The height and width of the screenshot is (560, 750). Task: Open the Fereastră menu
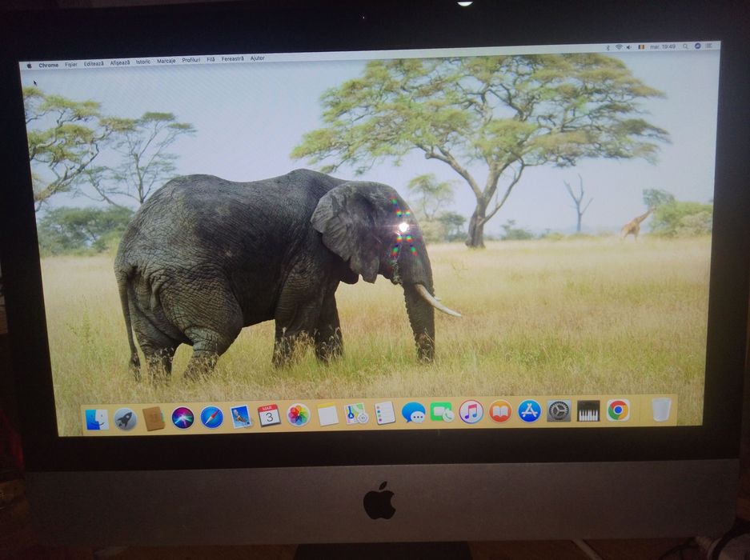232,59
